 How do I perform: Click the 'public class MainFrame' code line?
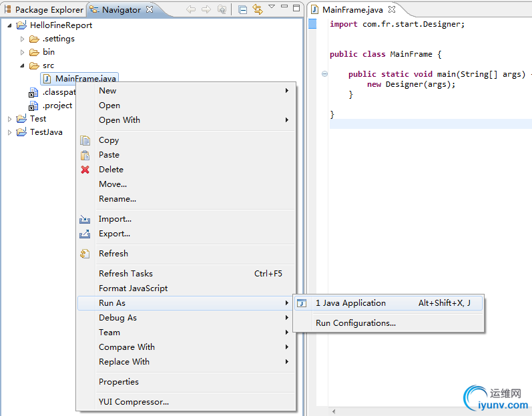tap(385, 54)
